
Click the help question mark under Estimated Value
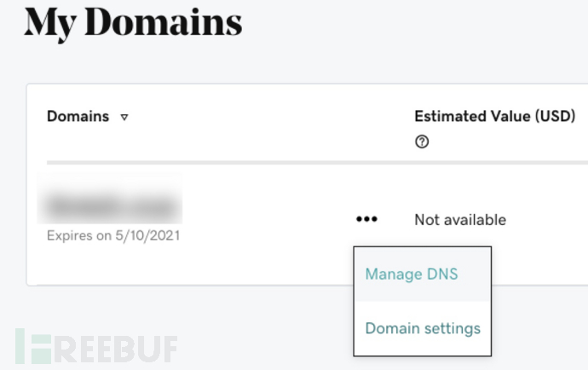[422, 142]
